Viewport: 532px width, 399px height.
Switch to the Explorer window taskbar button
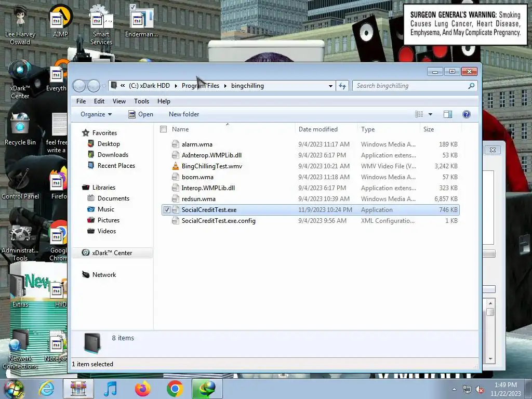click(x=78, y=389)
